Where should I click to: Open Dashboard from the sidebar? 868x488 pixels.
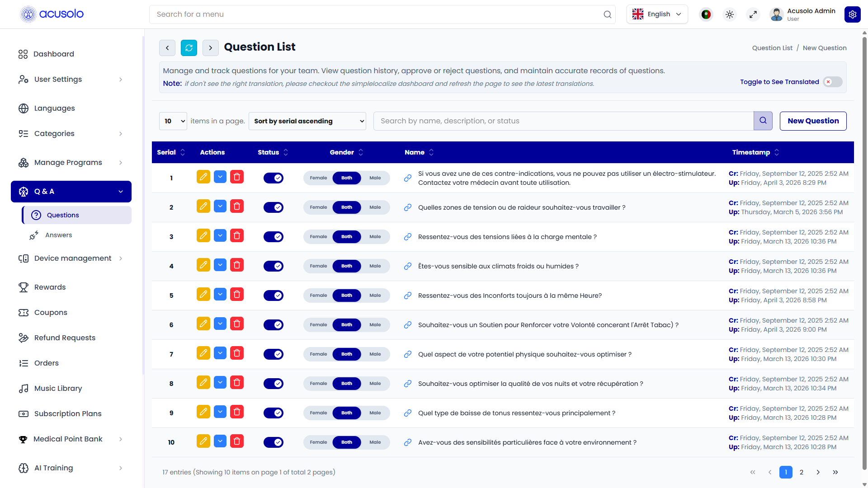coord(71,54)
